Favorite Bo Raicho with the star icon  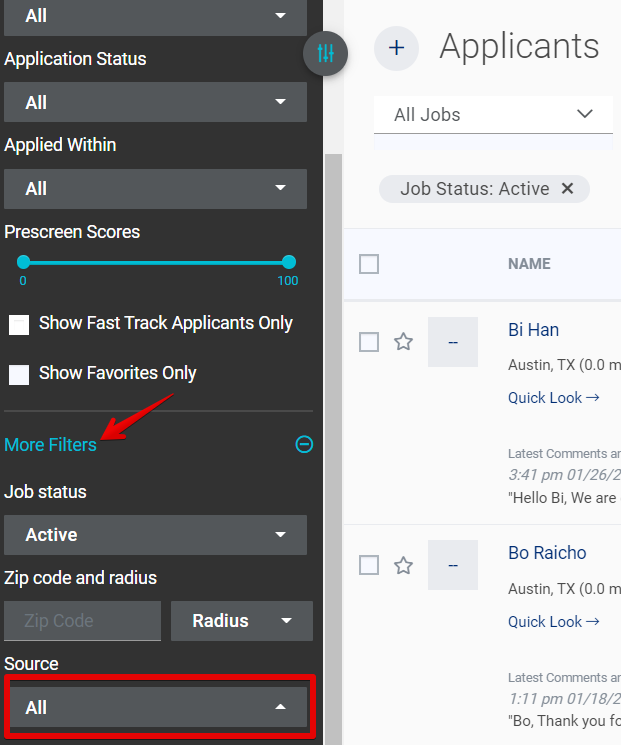tap(403, 565)
